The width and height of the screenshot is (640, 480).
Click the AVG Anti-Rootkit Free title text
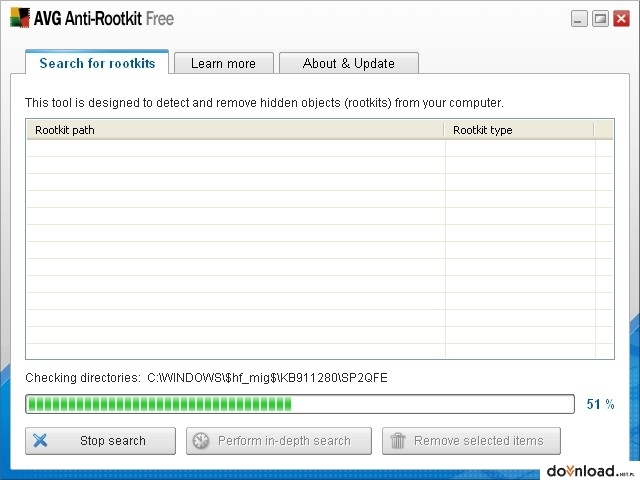(x=104, y=18)
